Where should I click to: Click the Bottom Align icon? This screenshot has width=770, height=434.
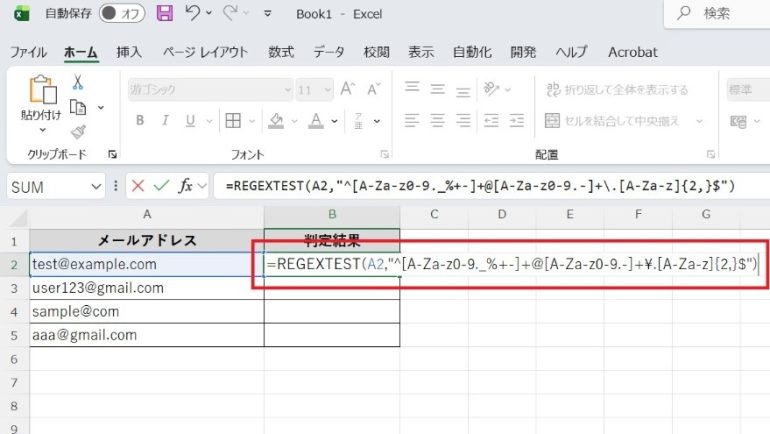click(x=463, y=91)
